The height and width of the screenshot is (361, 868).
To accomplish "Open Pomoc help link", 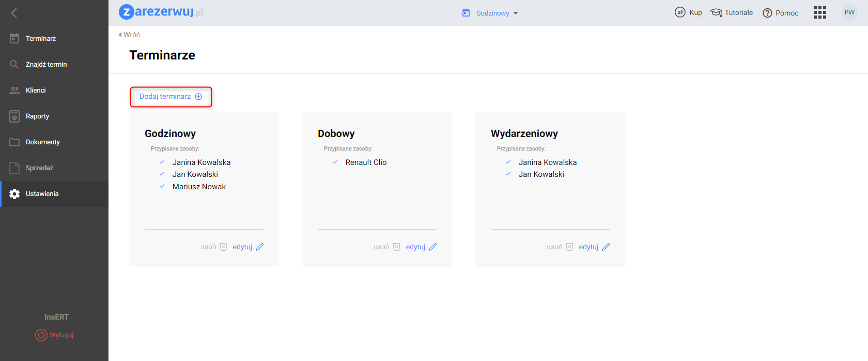I will coord(787,13).
